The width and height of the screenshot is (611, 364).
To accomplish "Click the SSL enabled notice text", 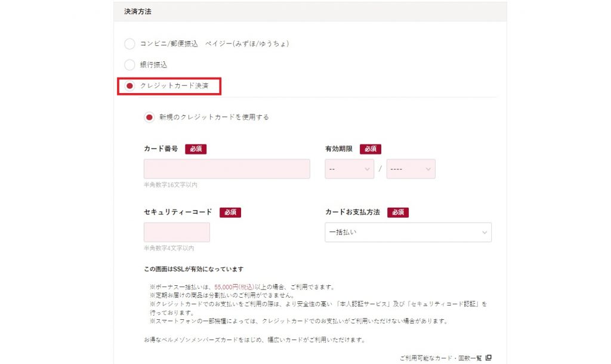I will [193, 269].
